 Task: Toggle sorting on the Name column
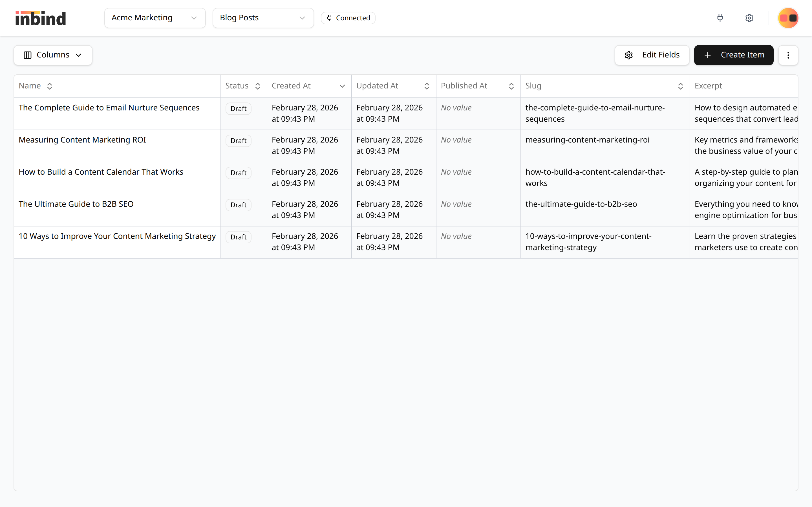tap(49, 86)
